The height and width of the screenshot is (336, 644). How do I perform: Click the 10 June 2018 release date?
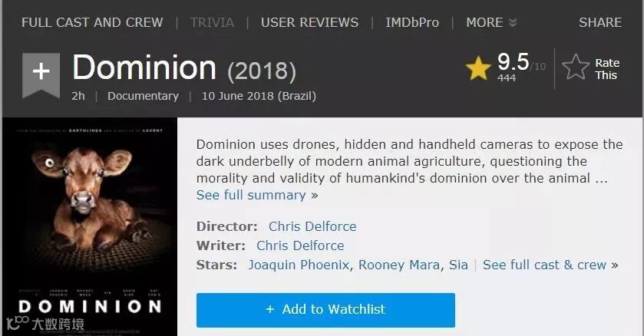pyautogui.click(x=259, y=96)
